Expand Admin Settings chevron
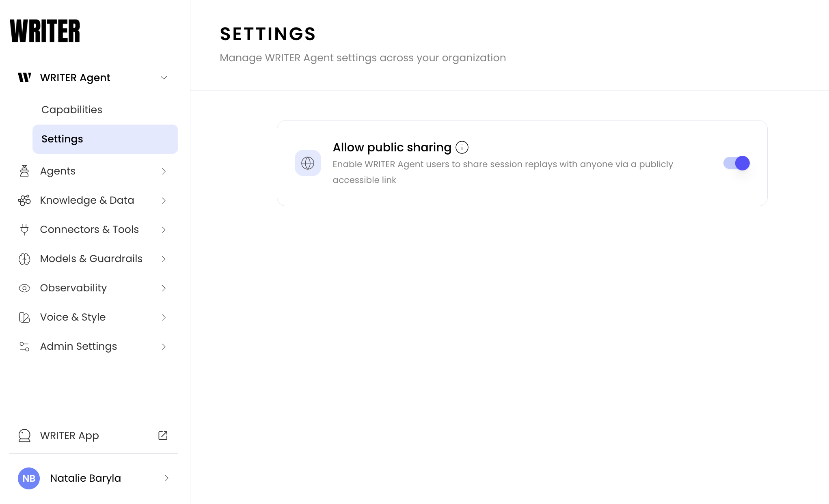The height and width of the screenshot is (504, 829). (x=164, y=347)
